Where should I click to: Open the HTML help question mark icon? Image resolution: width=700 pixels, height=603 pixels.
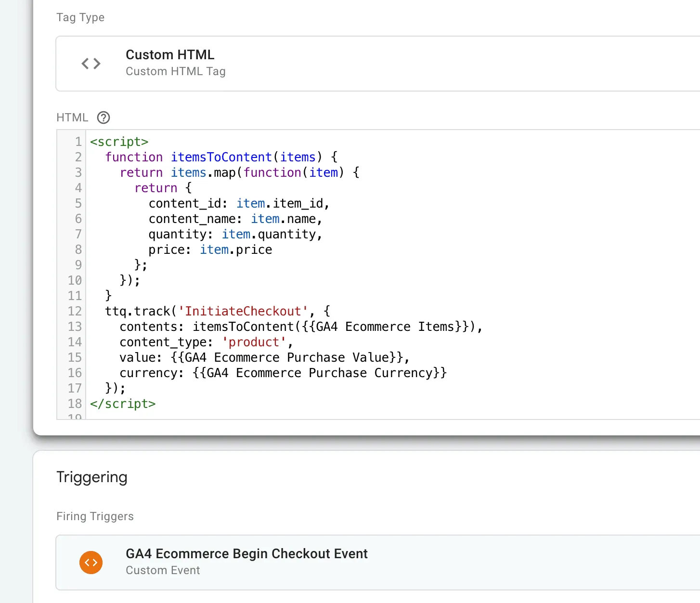point(104,118)
